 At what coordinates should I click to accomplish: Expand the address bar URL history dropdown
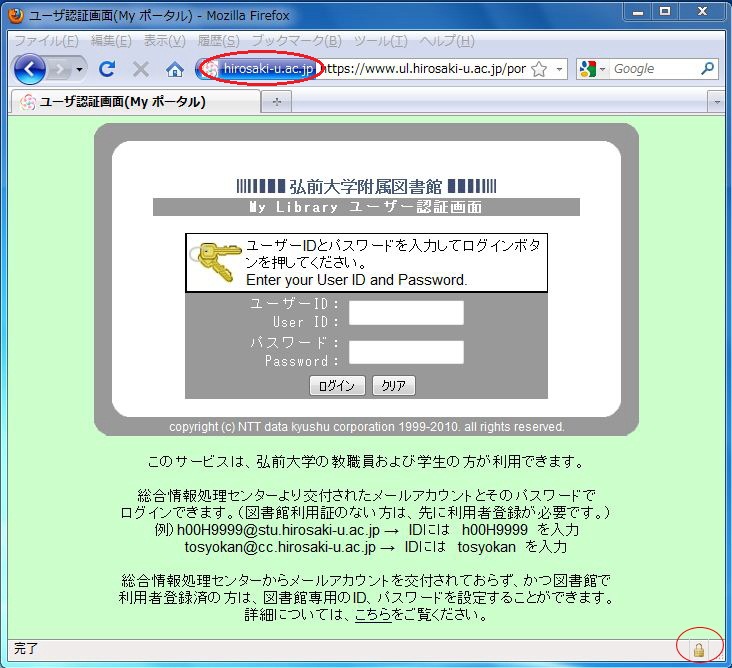560,69
